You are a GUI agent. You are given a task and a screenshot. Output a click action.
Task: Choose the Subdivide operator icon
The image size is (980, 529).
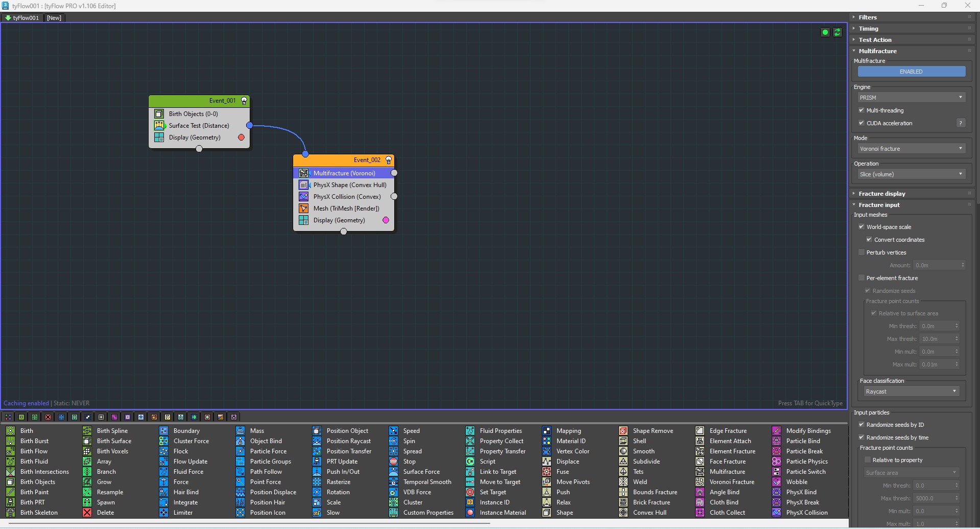tap(623, 462)
